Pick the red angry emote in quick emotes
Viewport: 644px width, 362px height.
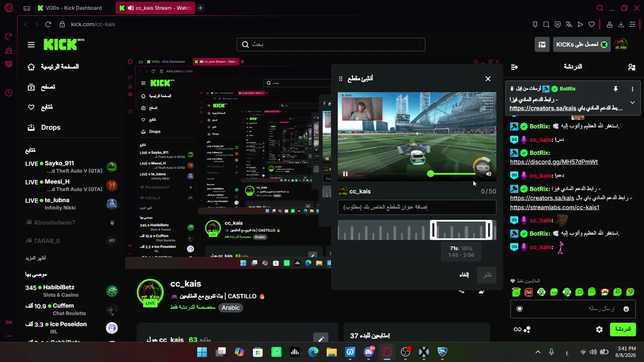(x=528, y=292)
